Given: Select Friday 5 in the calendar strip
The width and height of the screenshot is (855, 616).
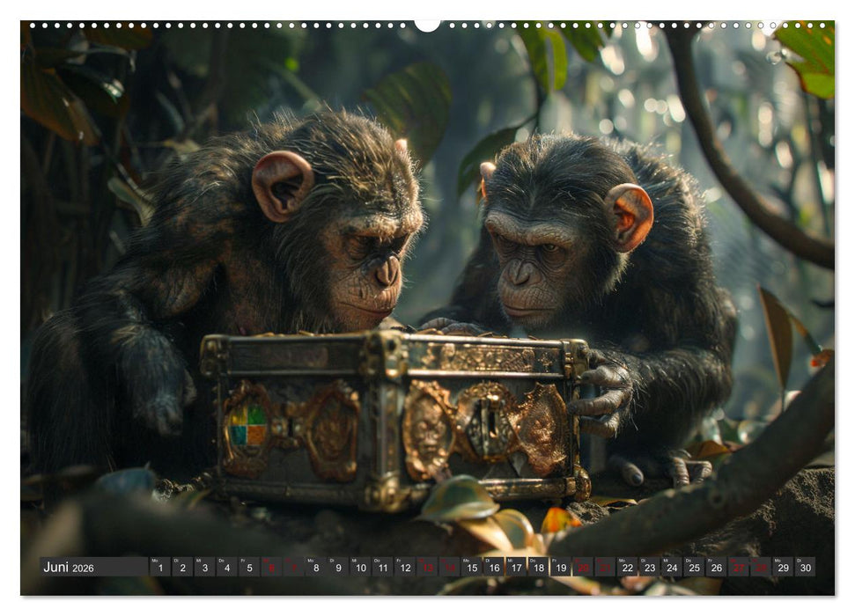Looking at the screenshot, I should (248, 568).
